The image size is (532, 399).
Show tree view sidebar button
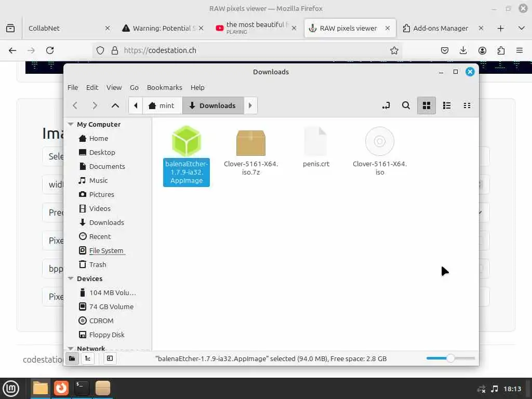[88, 358]
